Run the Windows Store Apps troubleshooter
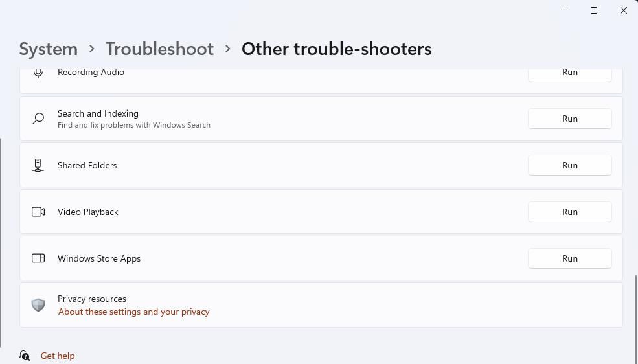Image resolution: width=638 pixels, height=364 pixels. (569, 258)
